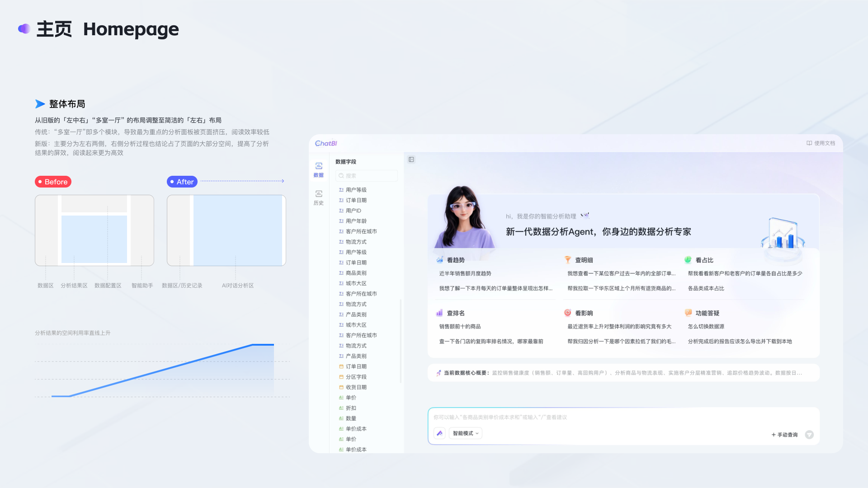868x488 pixels.
Task: Open the 使用文档 link
Action: click(x=821, y=143)
